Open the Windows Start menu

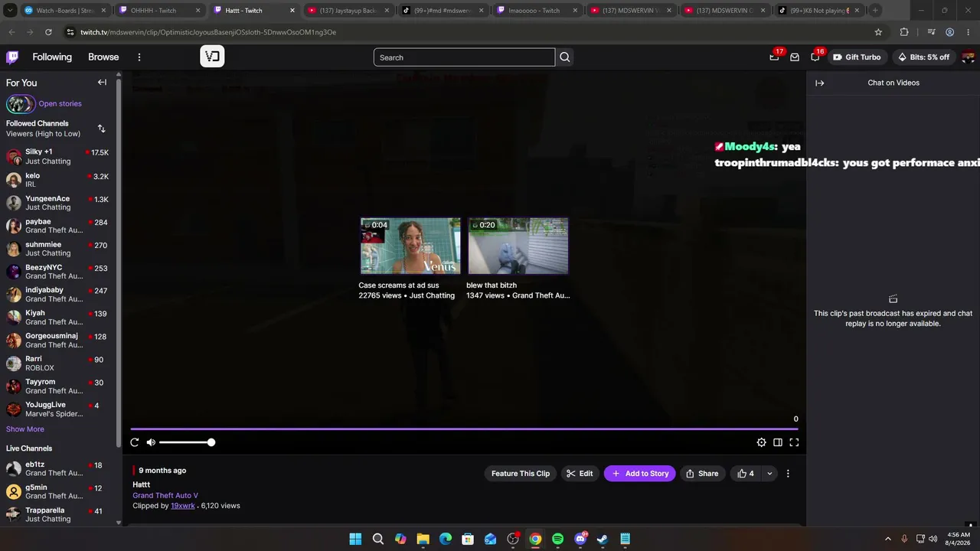[x=355, y=539]
